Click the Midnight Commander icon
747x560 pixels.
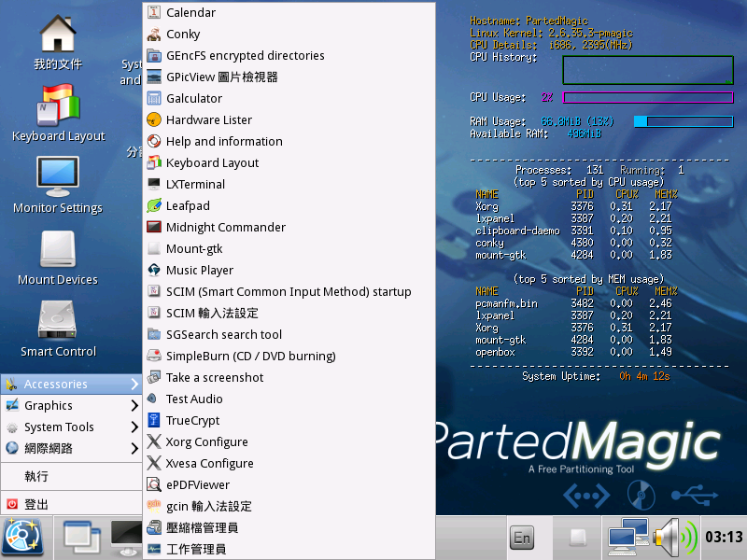pos(154,227)
